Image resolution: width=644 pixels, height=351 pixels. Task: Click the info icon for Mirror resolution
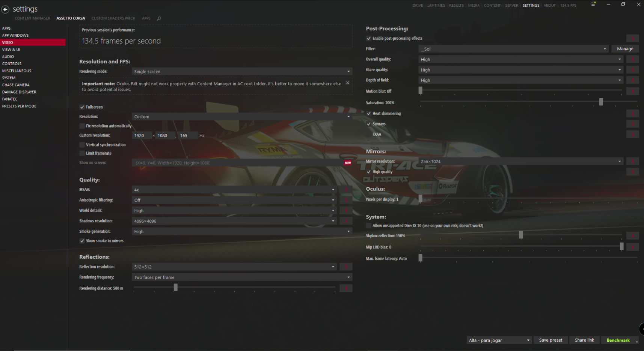click(632, 161)
